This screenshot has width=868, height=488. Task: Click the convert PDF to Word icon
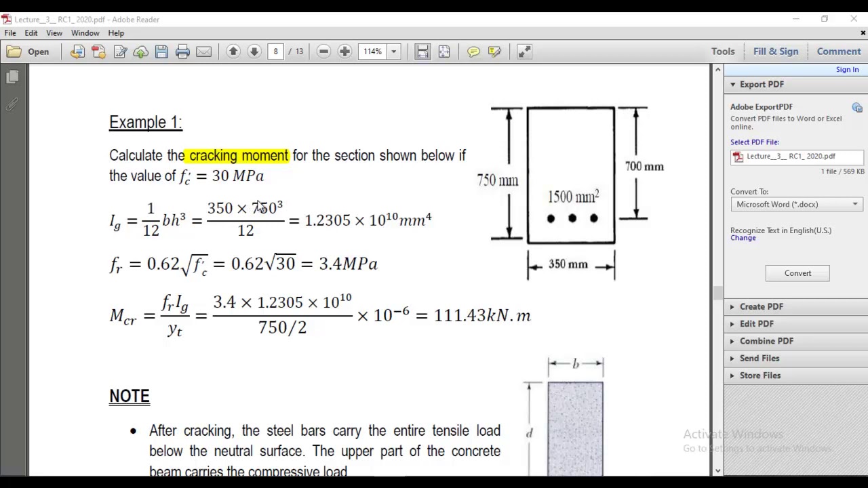coord(77,52)
